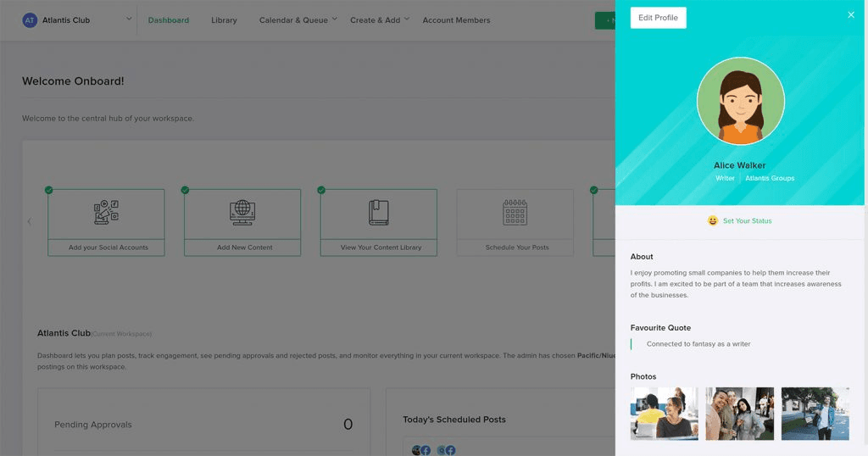Image resolution: width=868 pixels, height=456 pixels.
Task: Click the View Your Content Library book icon
Action: (379, 213)
